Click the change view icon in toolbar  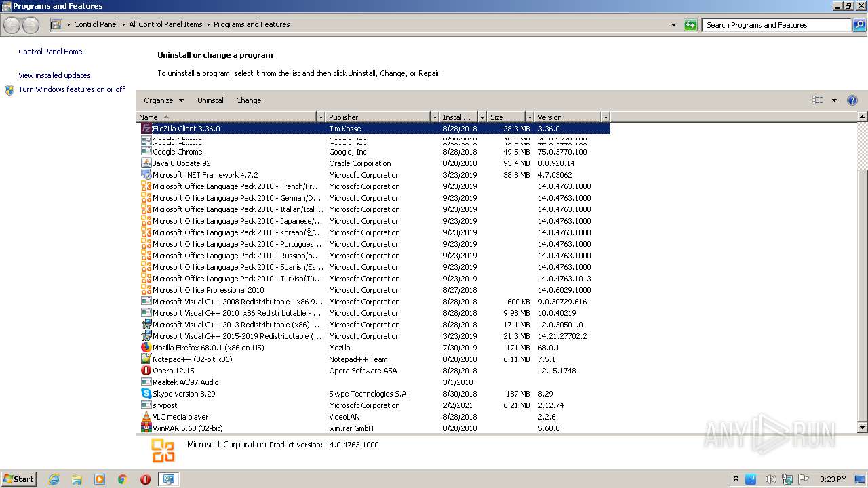pos(817,100)
